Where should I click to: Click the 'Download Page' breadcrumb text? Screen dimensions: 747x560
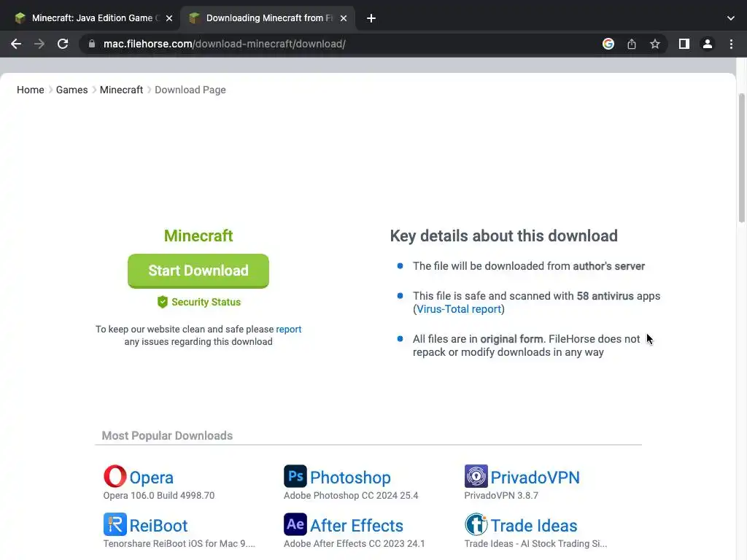pyautogui.click(x=190, y=90)
